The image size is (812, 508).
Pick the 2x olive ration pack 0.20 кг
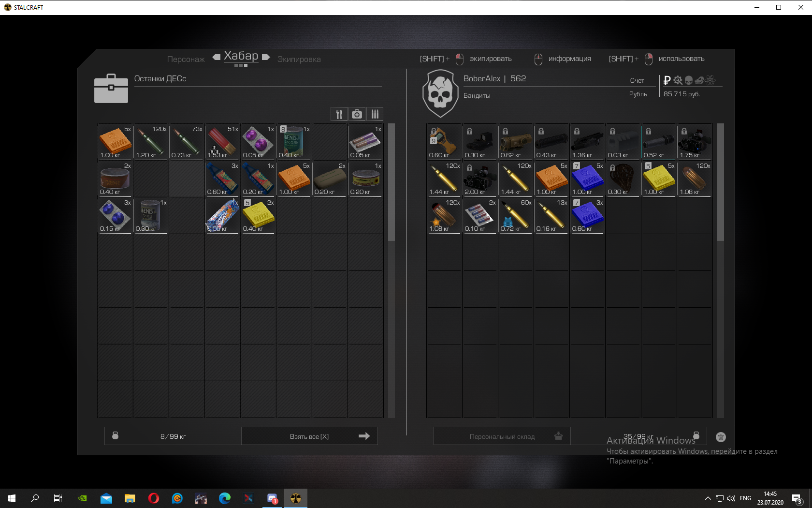pos(330,179)
